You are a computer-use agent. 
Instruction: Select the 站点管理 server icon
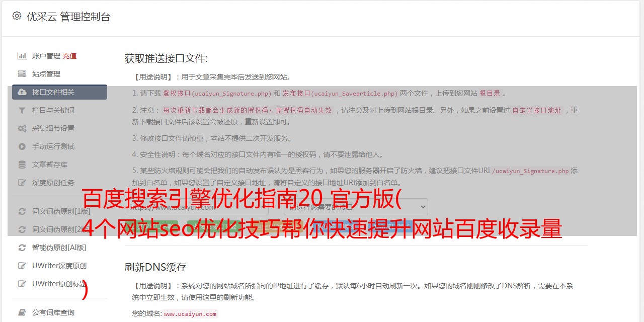[x=22, y=74]
